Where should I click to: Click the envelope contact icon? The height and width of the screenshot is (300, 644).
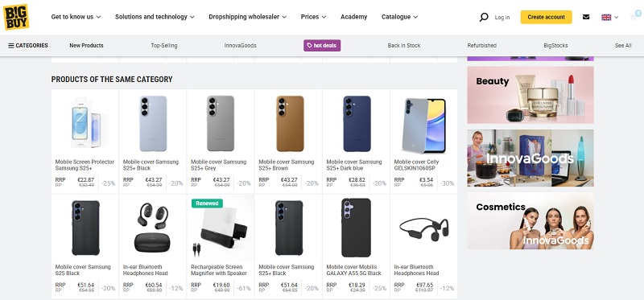click(x=586, y=17)
